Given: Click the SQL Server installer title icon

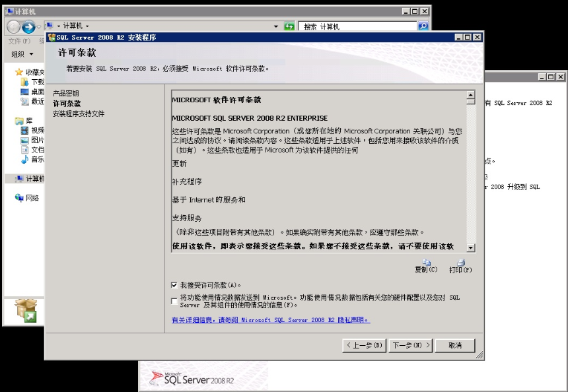Looking at the screenshot, I should 52,37.
